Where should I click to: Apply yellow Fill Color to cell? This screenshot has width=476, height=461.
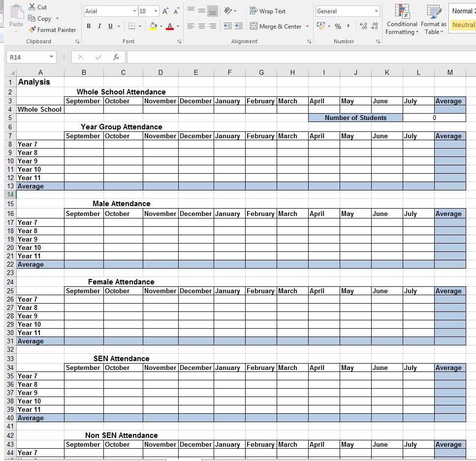(x=153, y=27)
